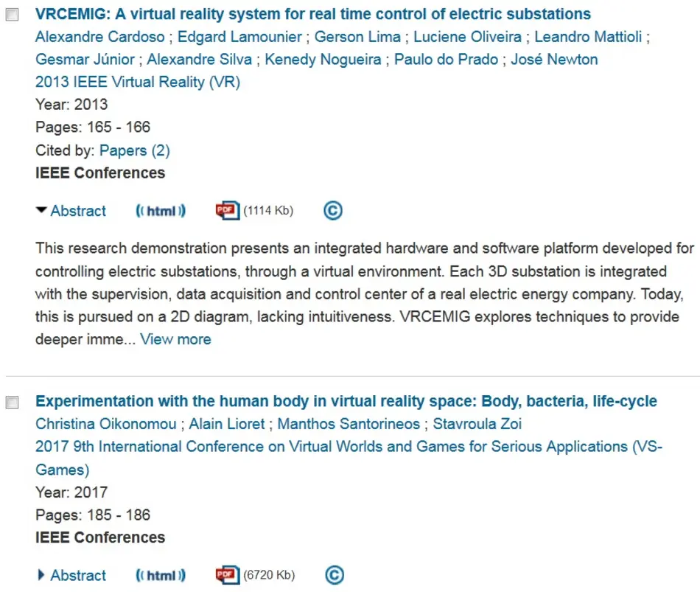Viewport: 700px width, 592px height.
Task: Click copyright icon for VRCEMIG paper
Action: (x=333, y=211)
